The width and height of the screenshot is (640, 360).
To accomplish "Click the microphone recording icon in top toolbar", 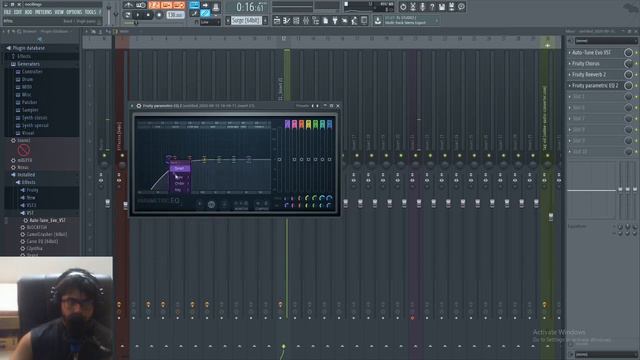I will point(422,7).
